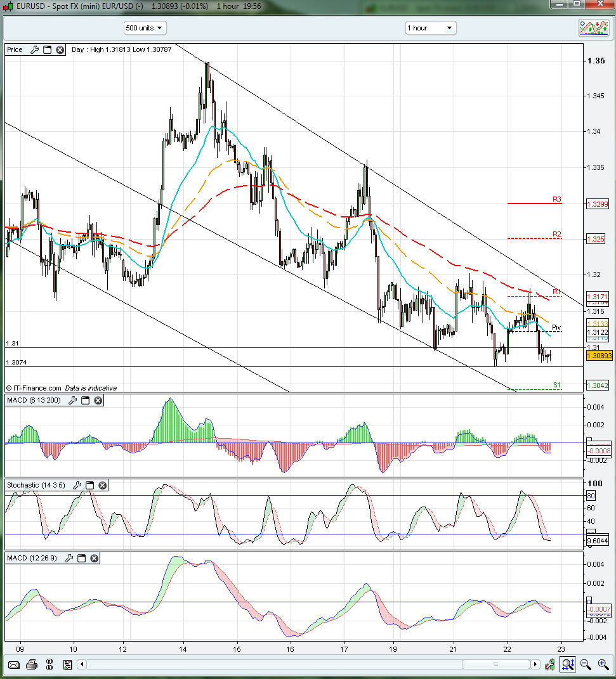Open Price panel wrench settings
Viewport: 616px width, 679px height.
pyautogui.click(x=35, y=49)
